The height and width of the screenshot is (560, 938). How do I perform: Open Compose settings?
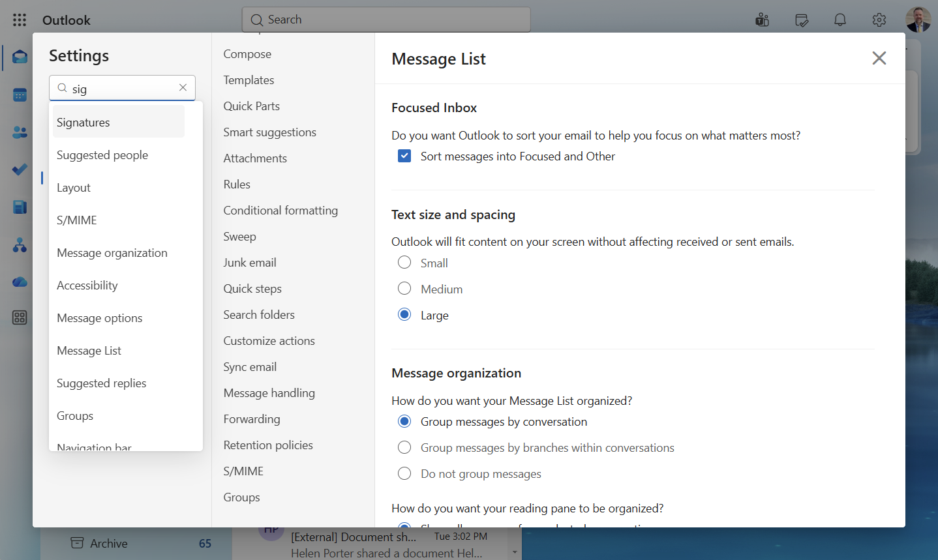(247, 54)
